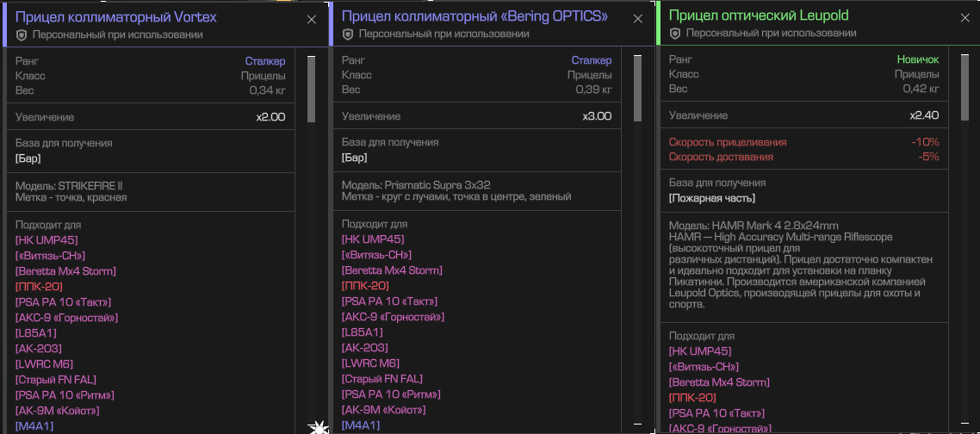Screen dimensions: 980x434
Task: Click magnification value x2.40 in Leupold panel
Action: [x=924, y=115]
